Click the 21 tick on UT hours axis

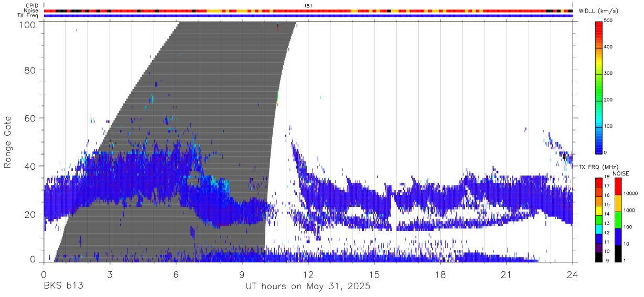[507, 274]
